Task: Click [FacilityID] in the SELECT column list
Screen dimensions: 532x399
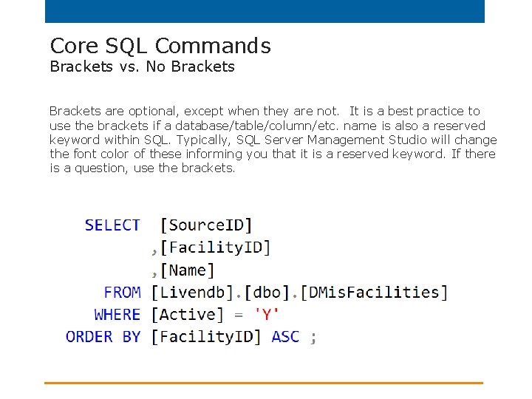Action: [215, 248]
